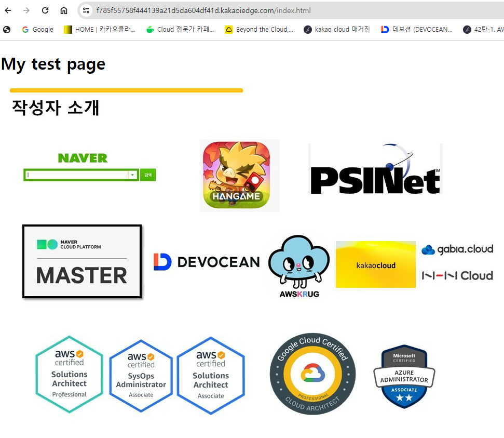Viewport: 504px width, 438px height.
Task: Click the gabia.cloud logo
Action: (x=457, y=249)
